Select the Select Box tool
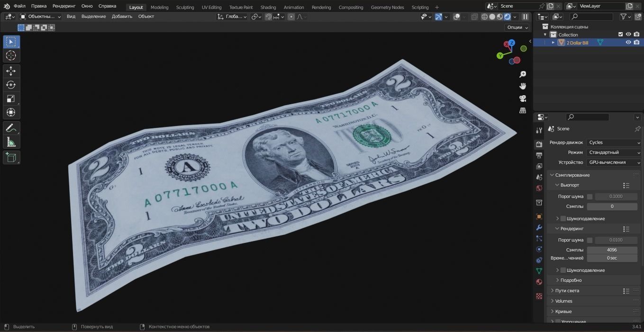The width and height of the screenshot is (644, 332). 11,42
